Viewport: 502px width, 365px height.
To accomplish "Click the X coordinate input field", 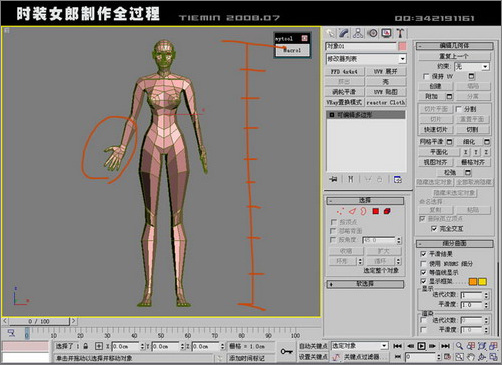I will pyautogui.click(x=124, y=346).
